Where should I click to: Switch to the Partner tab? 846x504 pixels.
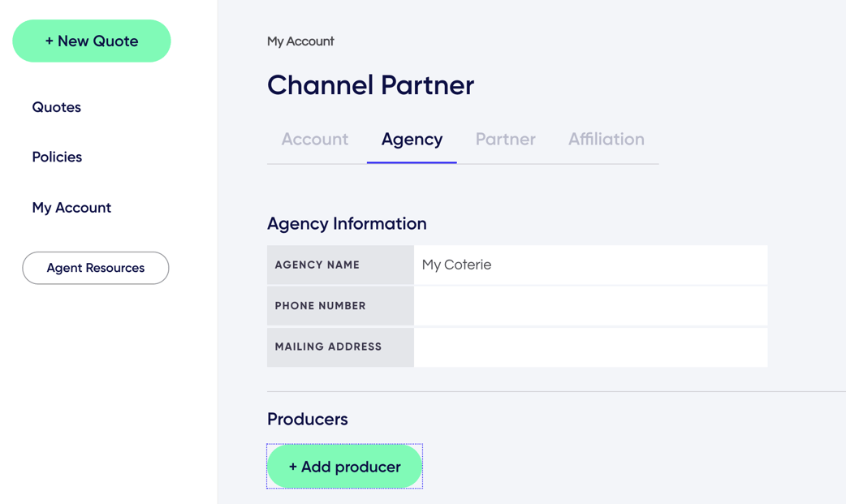click(x=505, y=139)
